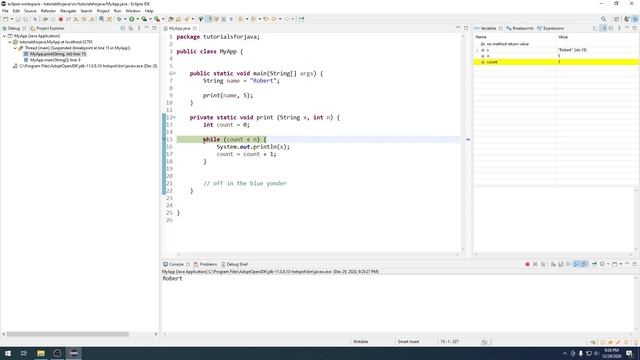The image size is (640, 360).
Task: Open the Refactor menu
Action: [x=48, y=11]
